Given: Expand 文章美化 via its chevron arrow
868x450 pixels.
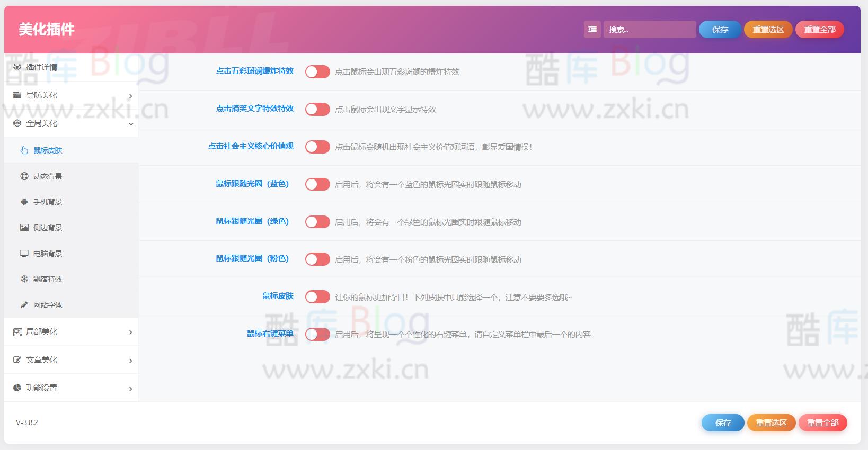Looking at the screenshot, I should (130, 361).
